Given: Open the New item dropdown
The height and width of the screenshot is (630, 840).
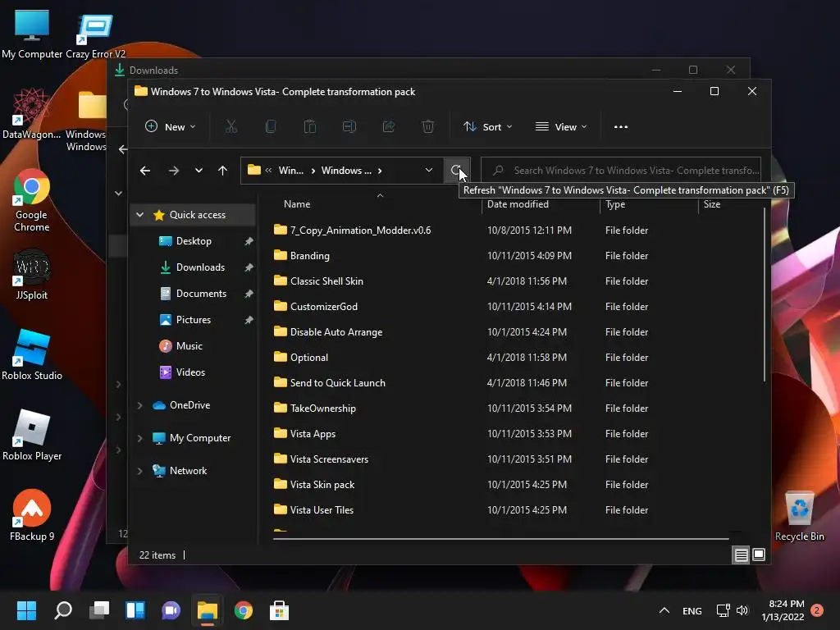Looking at the screenshot, I should [x=171, y=127].
